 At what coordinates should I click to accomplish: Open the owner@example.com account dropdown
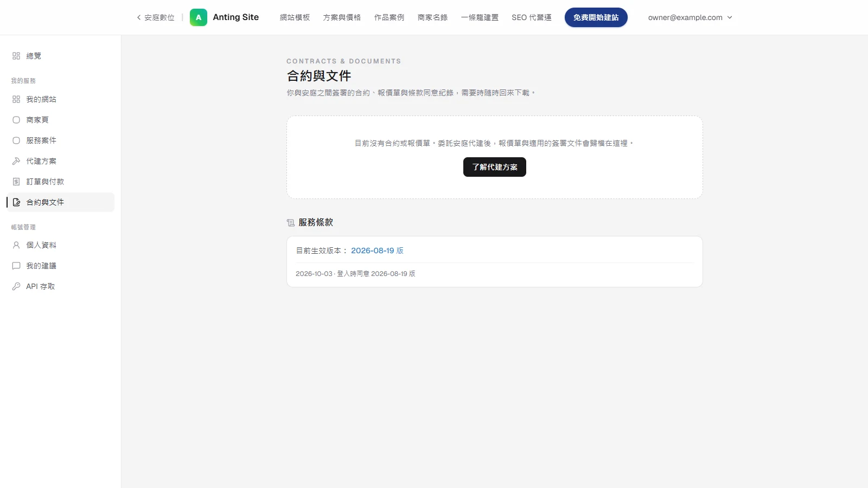tap(690, 17)
